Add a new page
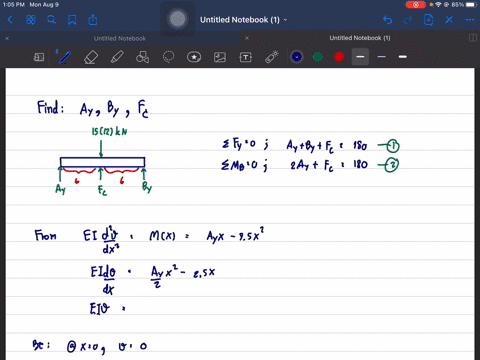The height and width of the screenshot is (360, 480). [428, 20]
